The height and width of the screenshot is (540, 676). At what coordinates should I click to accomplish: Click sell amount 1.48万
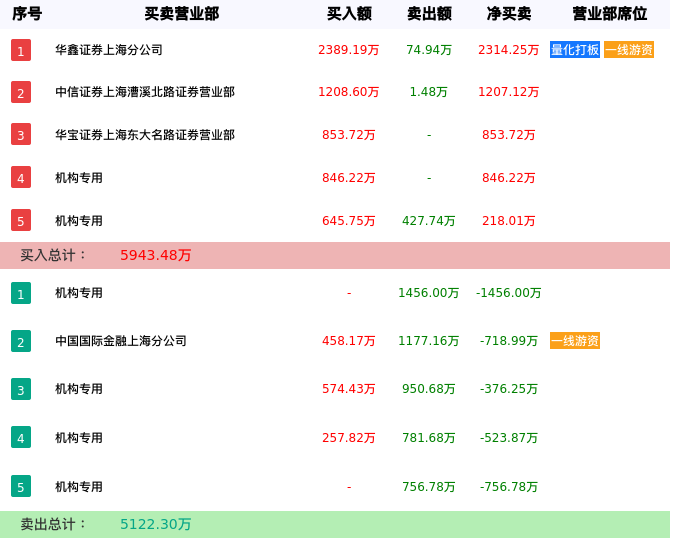pyautogui.click(x=429, y=92)
